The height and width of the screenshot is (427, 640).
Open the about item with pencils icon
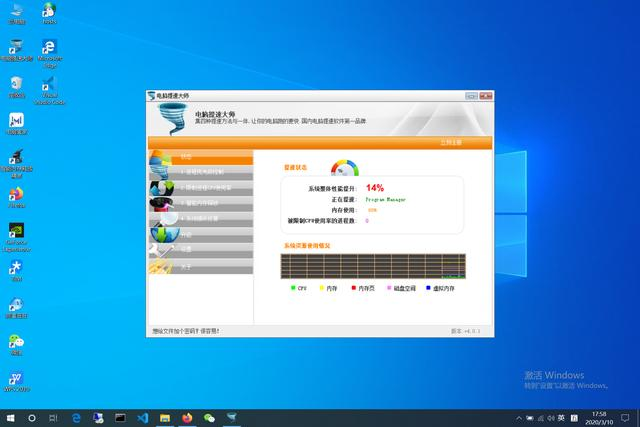point(201,266)
